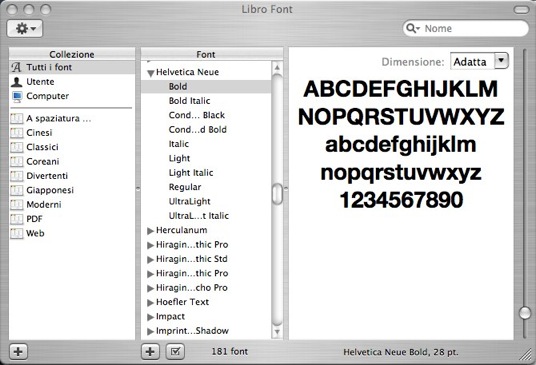The image size is (536, 365).
Task: Open the Web collection
Action: (72, 233)
